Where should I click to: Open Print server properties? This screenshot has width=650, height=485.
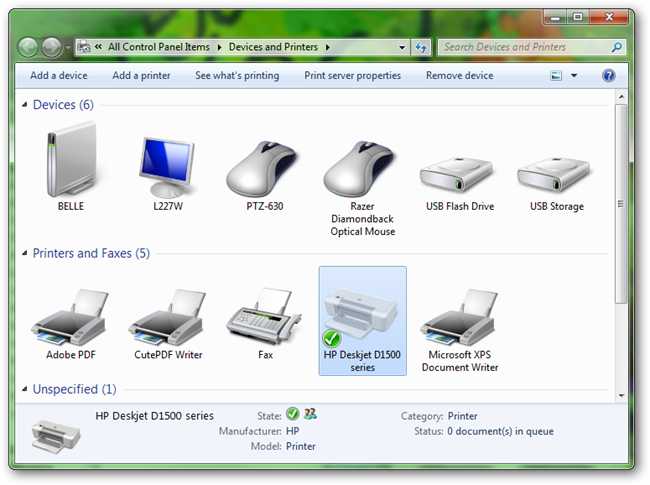[x=352, y=76]
